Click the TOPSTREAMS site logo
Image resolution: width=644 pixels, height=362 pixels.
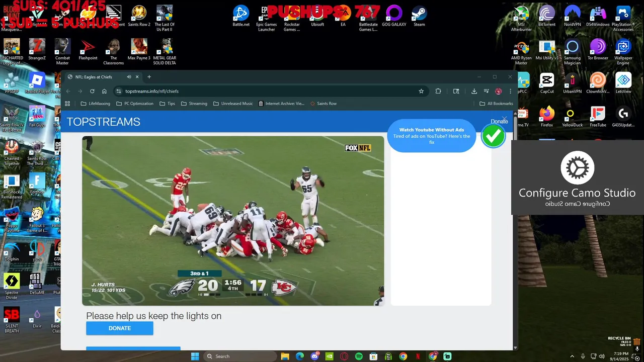click(x=104, y=122)
